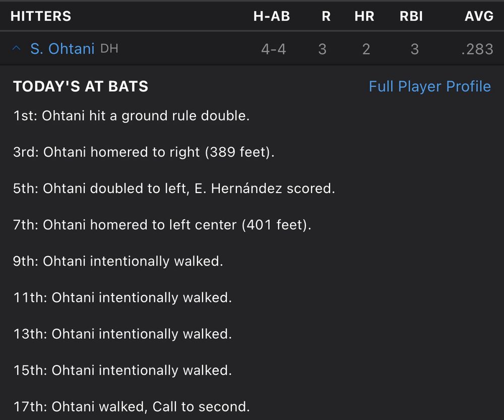Click the TODAY'S AT BATS heading

click(x=81, y=87)
